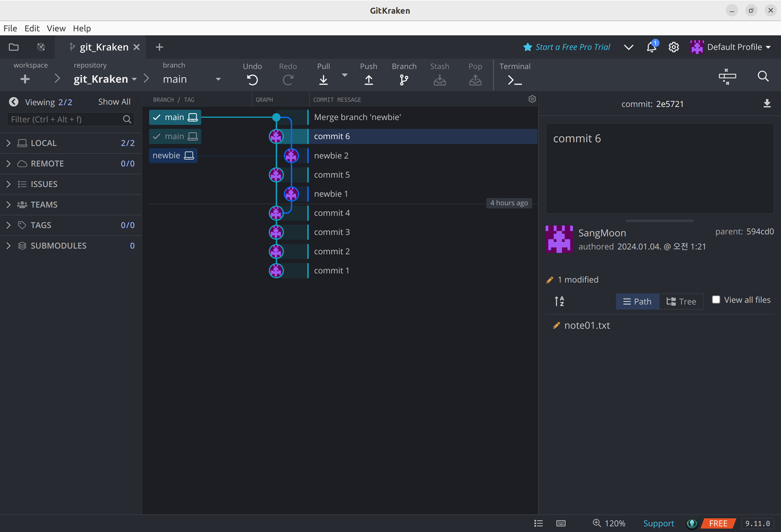Open the Terminal icon

pyautogui.click(x=515, y=80)
